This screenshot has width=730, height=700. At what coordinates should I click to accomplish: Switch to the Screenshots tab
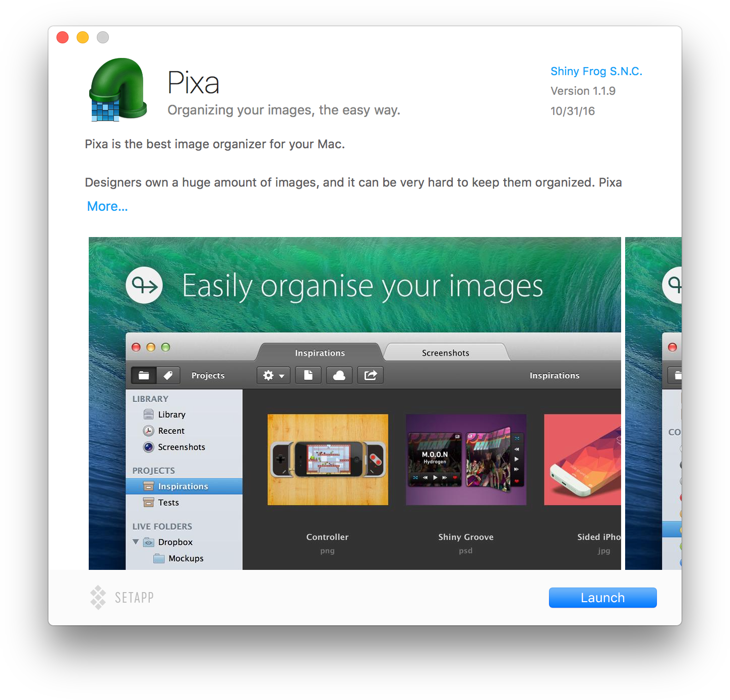coord(445,353)
